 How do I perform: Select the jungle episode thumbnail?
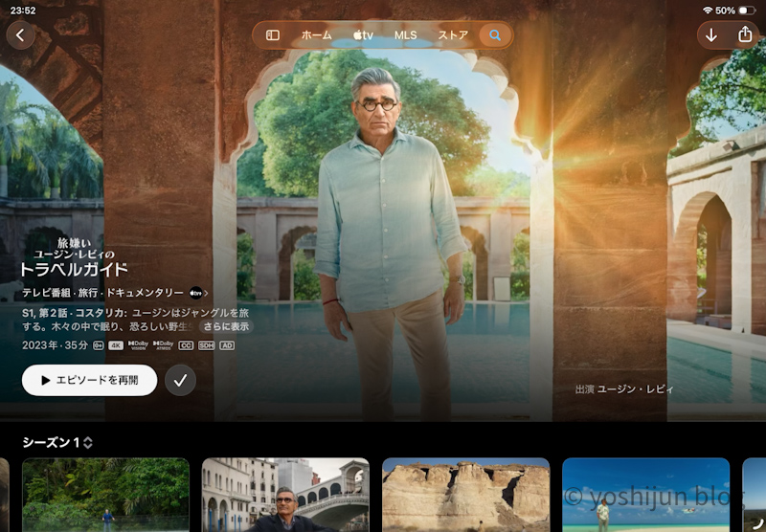pos(105,495)
